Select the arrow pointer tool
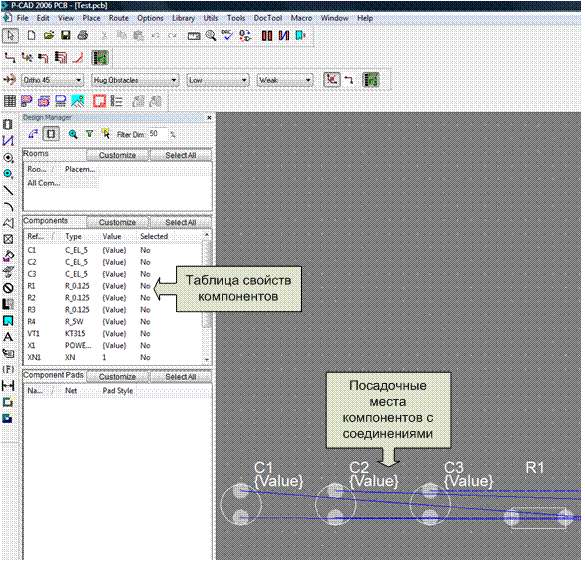 click(10, 36)
